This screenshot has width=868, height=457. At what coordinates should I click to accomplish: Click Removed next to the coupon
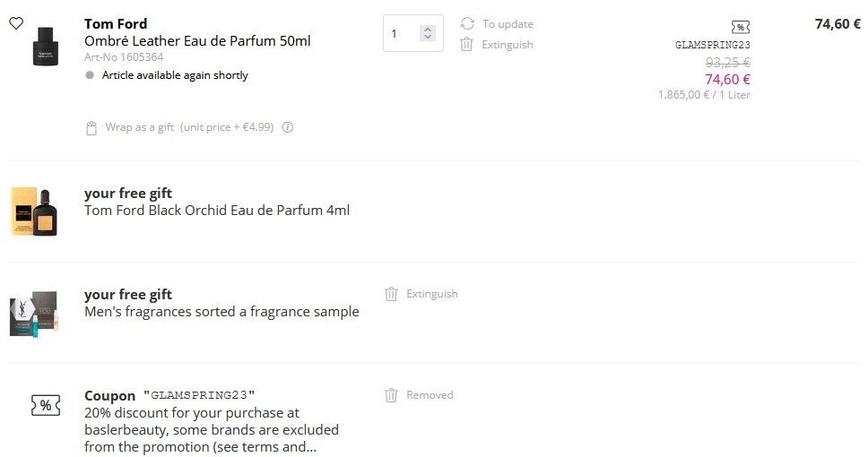click(430, 395)
